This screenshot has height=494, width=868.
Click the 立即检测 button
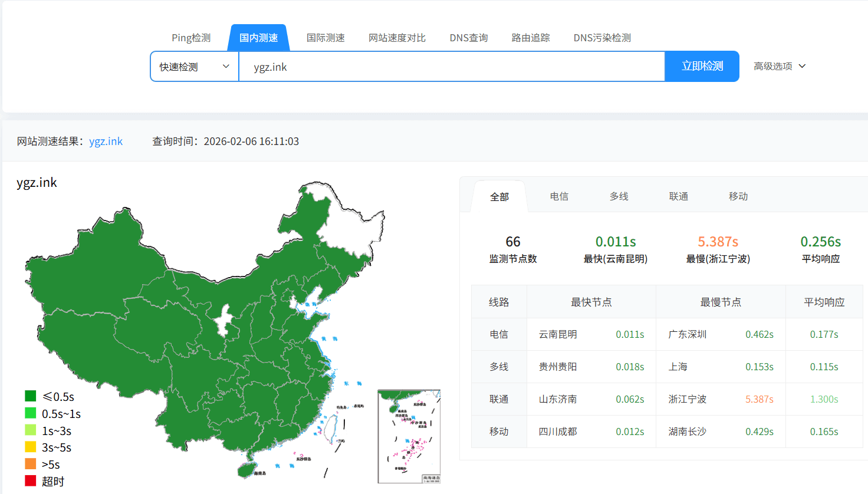[702, 66]
